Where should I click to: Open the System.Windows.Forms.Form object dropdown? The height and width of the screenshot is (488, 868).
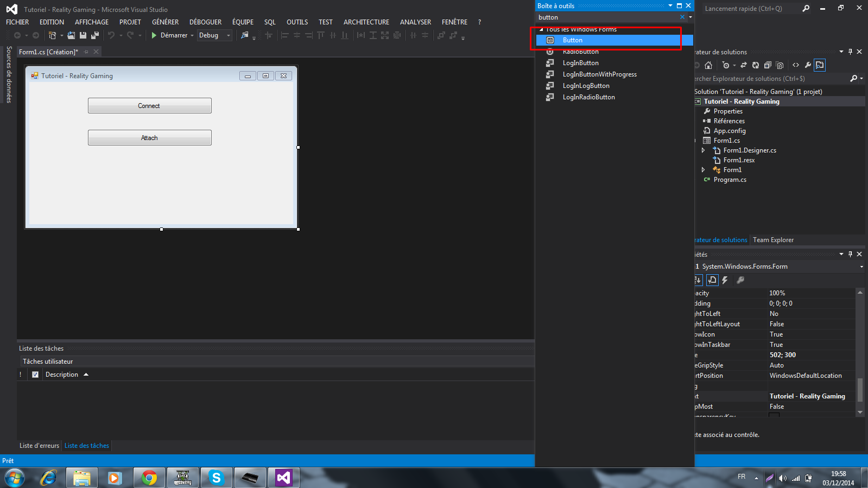tap(861, 267)
